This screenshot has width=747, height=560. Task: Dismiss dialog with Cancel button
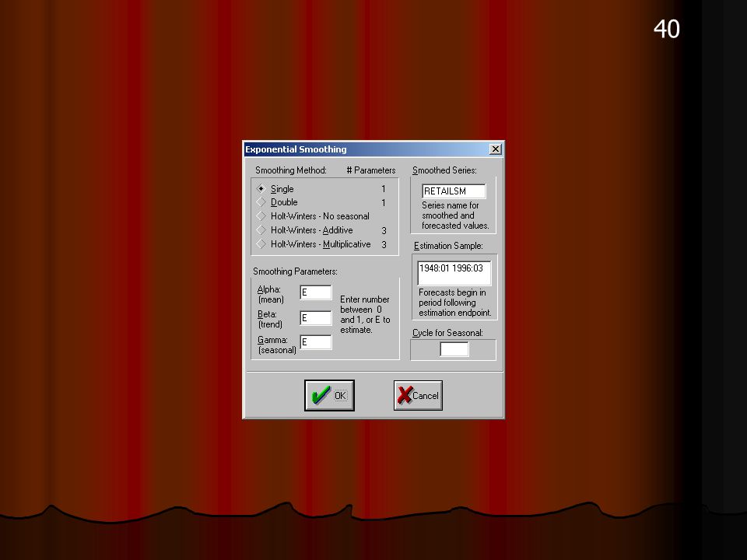click(419, 395)
